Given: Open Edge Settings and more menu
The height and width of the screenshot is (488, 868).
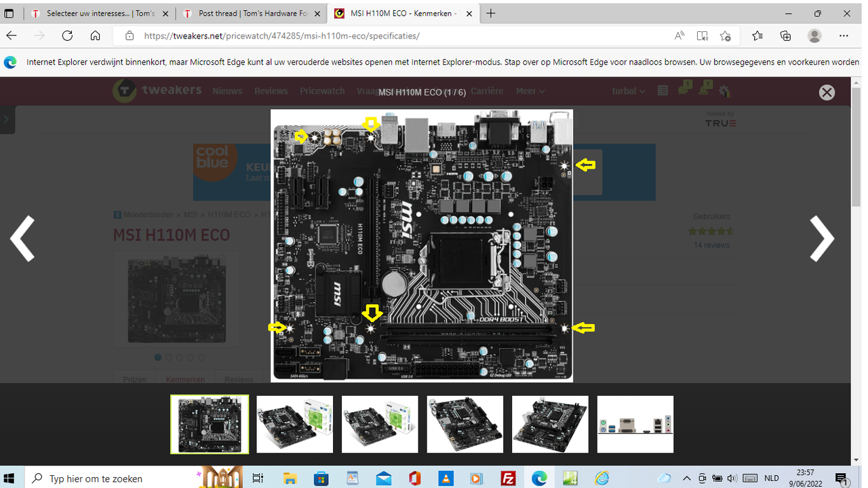Looking at the screenshot, I should tap(844, 36).
